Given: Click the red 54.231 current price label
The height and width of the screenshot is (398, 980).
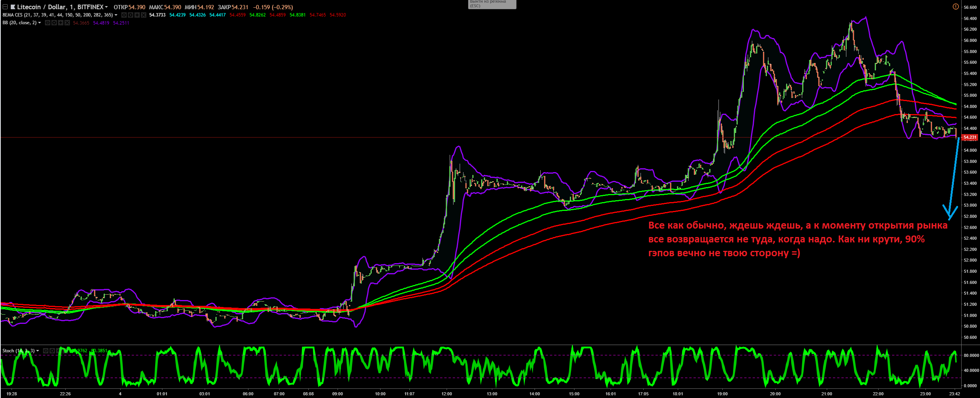Looking at the screenshot, I should pyautogui.click(x=970, y=137).
